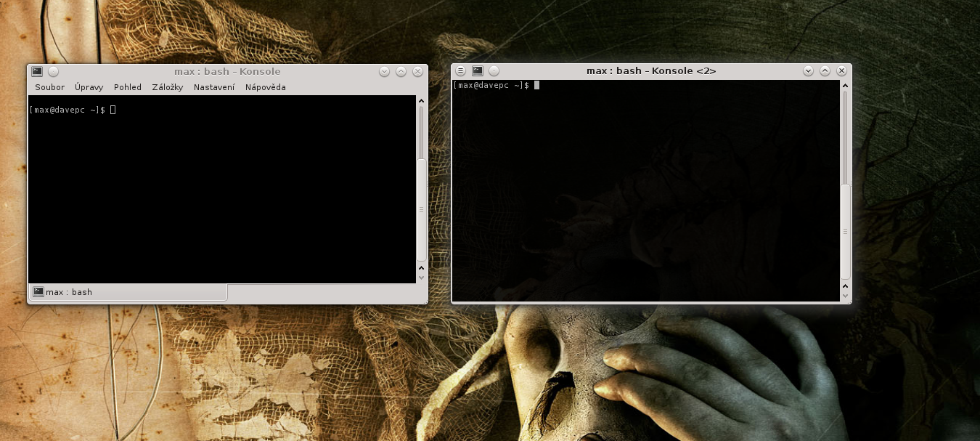
Task: Click scroll-down arrow in first Konsole scrollbar
Action: tap(422, 277)
